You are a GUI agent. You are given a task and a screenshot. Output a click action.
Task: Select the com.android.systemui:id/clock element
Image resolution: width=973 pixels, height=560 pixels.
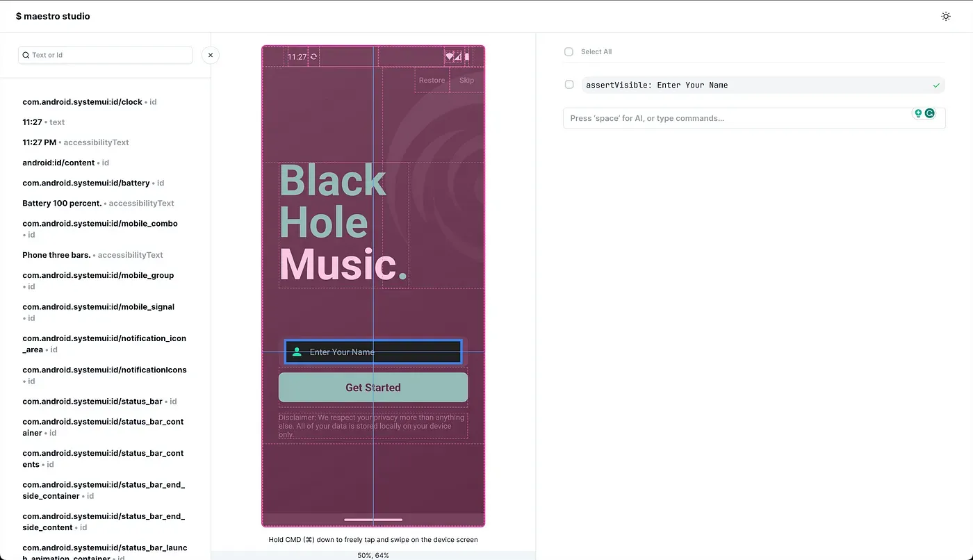(82, 102)
